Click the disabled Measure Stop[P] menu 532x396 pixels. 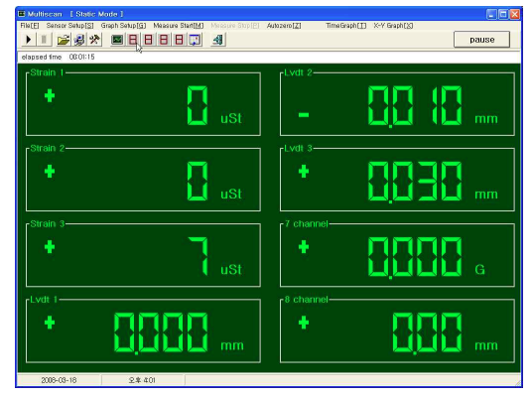click(235, 26)
